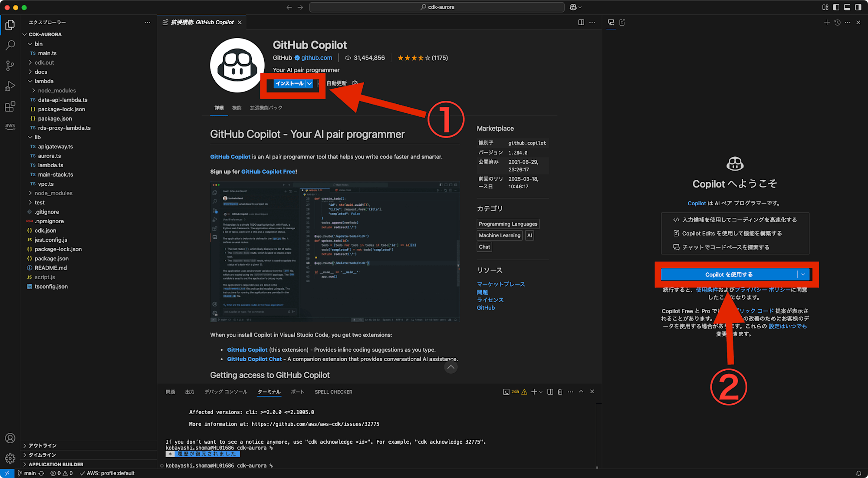This screenshot has width=868, height=478.
Task: Click AWS: profile:default in status bar
Action: (107, 473)
